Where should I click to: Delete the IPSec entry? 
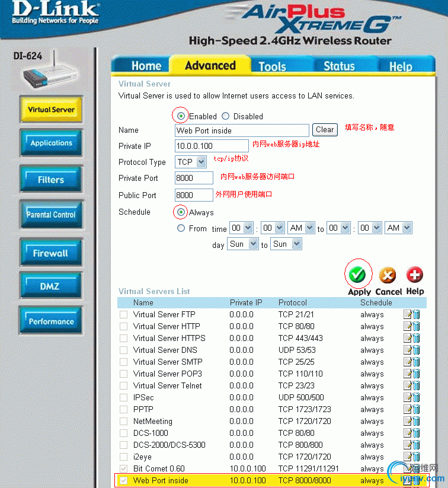(x=416, y=397)
